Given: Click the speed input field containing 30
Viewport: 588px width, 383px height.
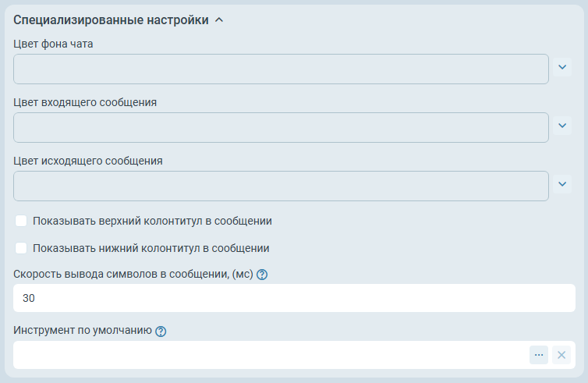Looking at the screenshot, I should (294, 298).
